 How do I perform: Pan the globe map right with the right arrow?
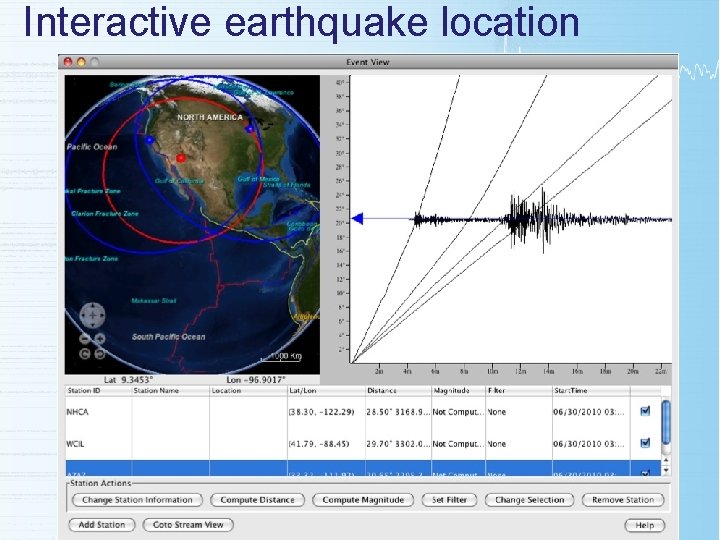pos(101,315)
